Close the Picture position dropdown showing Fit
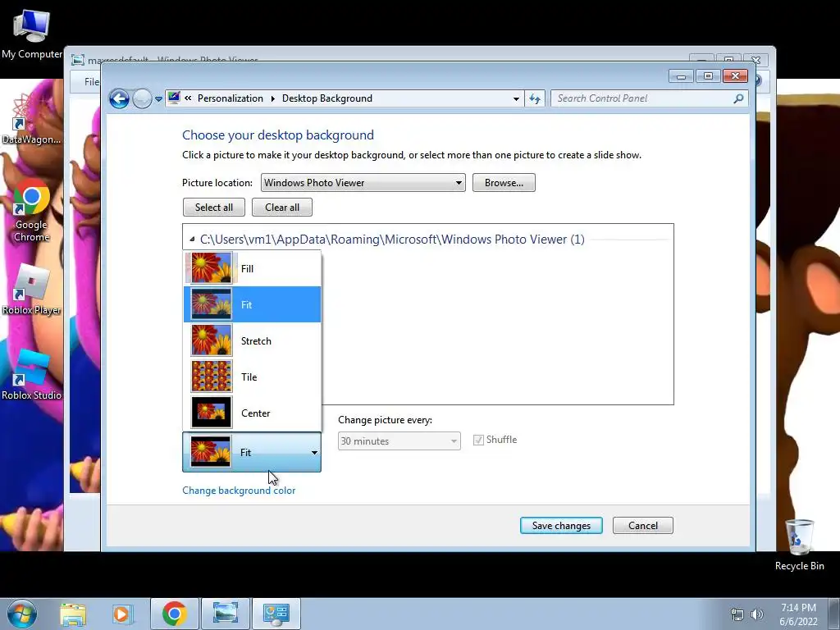Image resolution: width=840 pixels, height=630 pixels. (x=252, y=452)
